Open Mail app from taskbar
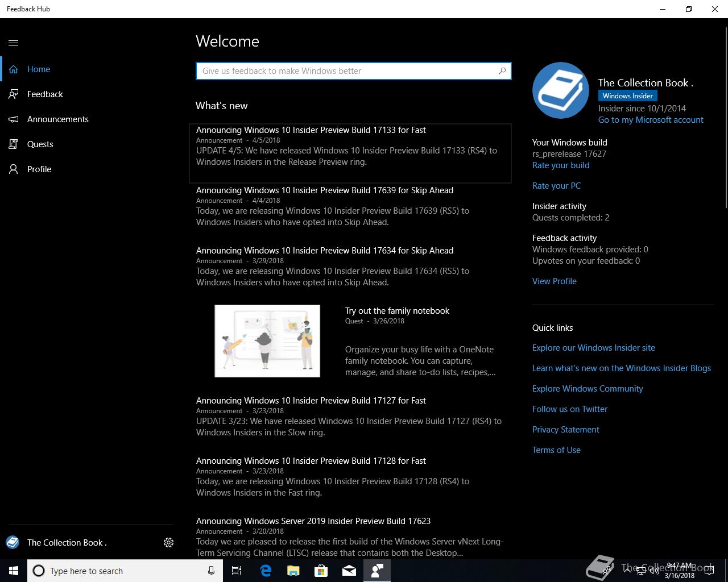The height and width of the screenshot is (582, 728). (349, 571)
